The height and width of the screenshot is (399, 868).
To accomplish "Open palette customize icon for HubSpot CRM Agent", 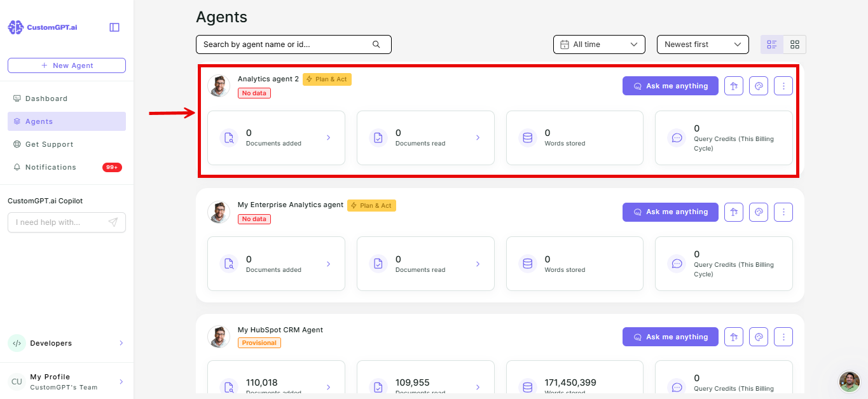I will point(759,337).
